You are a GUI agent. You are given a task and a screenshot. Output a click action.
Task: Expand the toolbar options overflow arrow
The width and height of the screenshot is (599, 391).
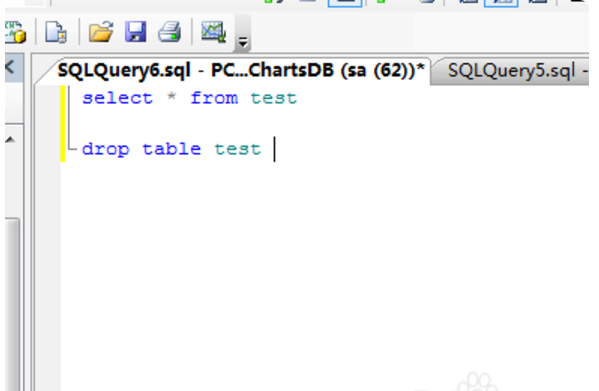[x=243, y=42]
